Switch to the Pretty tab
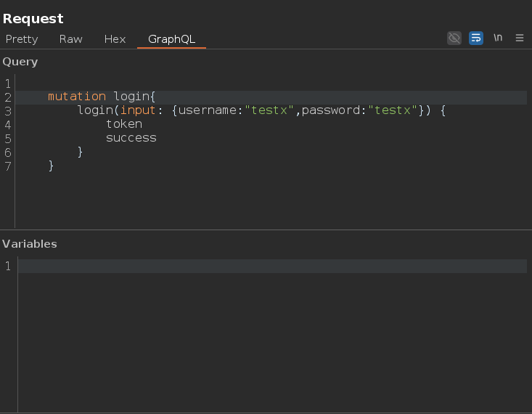Screen dimensions: 532x414 22,39
